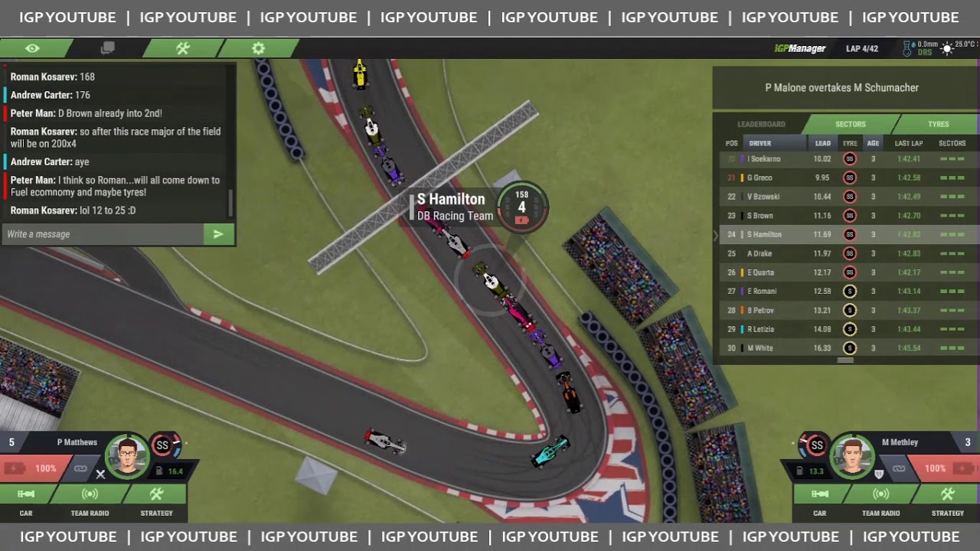The height and width of the screenshot is (551, 980).
Task: Switch to the Sectors tab
Action: pyautogui.click(x=850, y=124)
